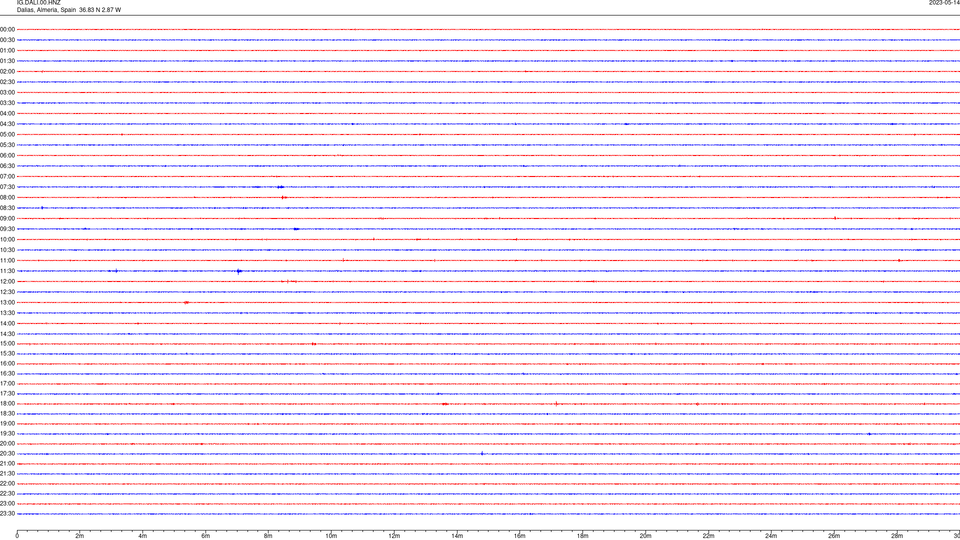The width and height of the screenshot is (960, 540).
Task: Select the 00:00 trace time label
Action: click(x=7, y=29)
